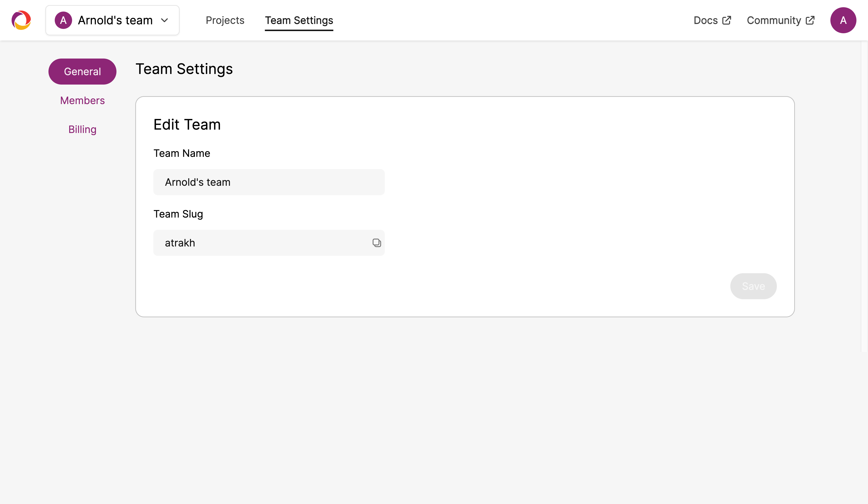Viewport: 868px width, 504px height.
Task: Open the user avatar menu at top-right
Action: pos(843,20)
